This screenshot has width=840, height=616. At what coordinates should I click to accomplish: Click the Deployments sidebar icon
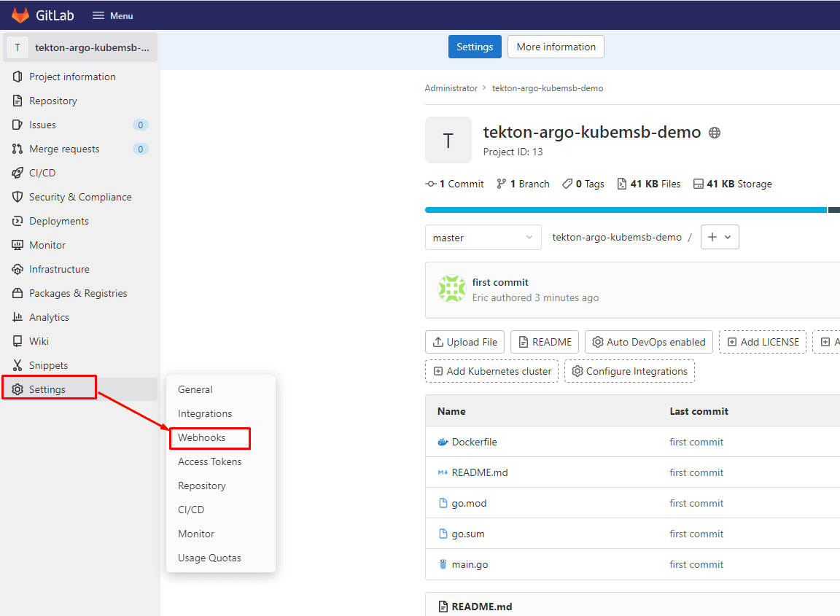pyautogui.click(x=17, y=221)
